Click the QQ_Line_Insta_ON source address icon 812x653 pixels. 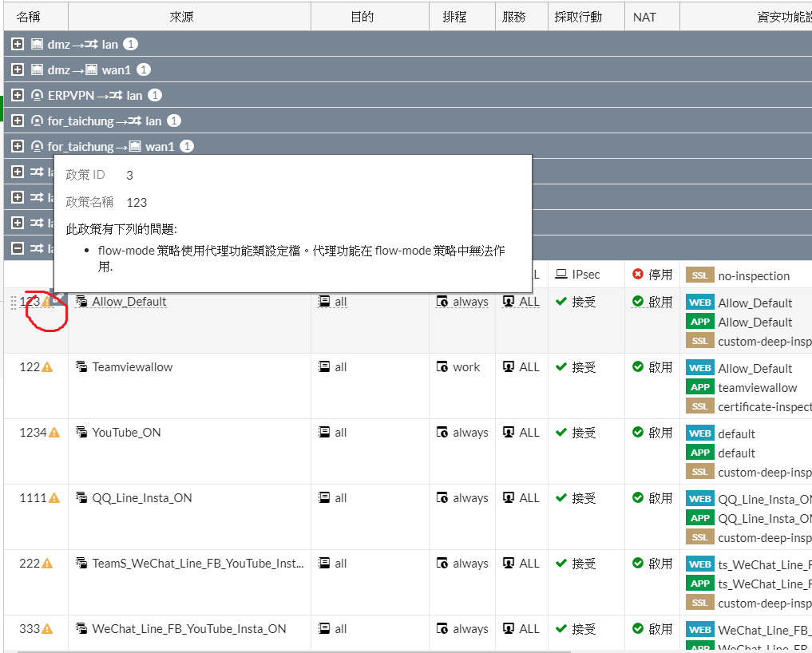coord(81,497)
